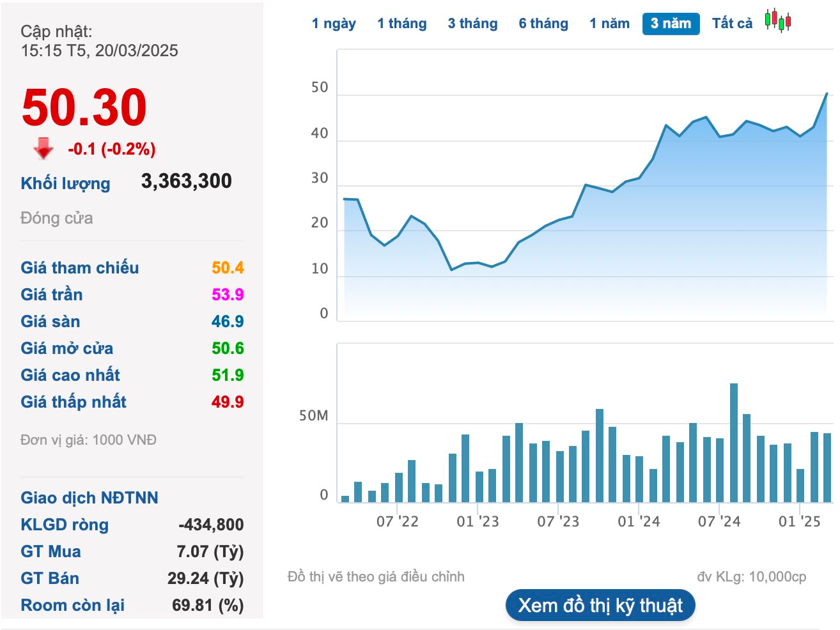Image resolution: width=840 pixels, height=630 pixels.
Task: Select the "Giá trần" ceiling price label
Action: (52, 295)
